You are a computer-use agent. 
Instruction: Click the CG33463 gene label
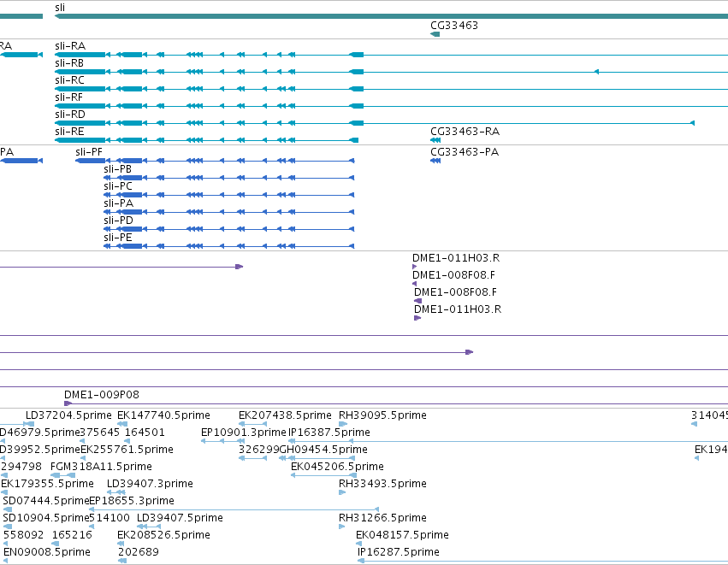[x=454, y=26]
